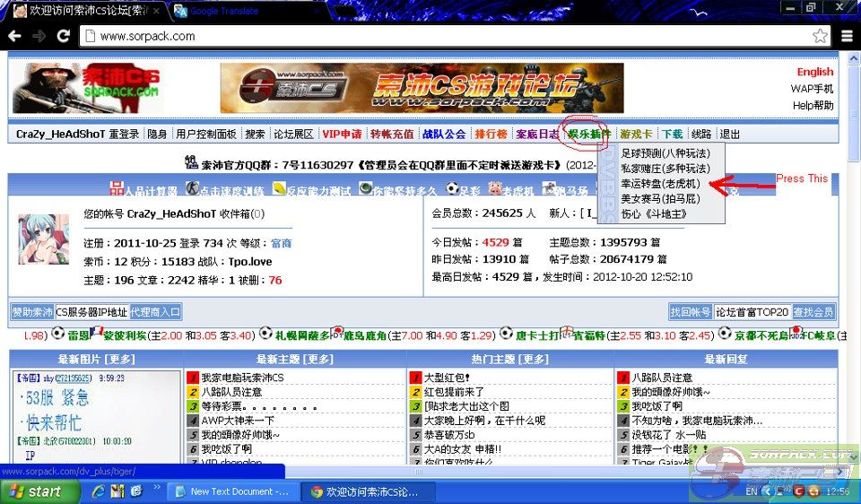Click the anime user avatar image
861x504 pixels.
pos(44,239)
